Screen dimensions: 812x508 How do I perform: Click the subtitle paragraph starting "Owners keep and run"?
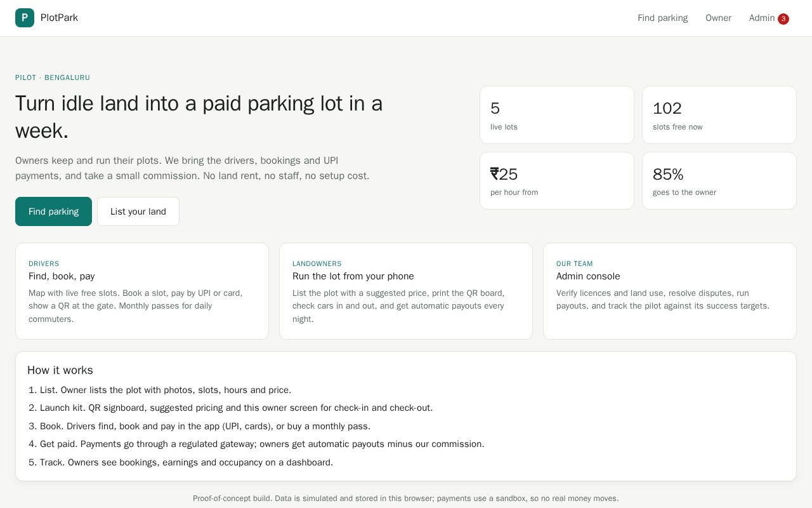point(192,168)
